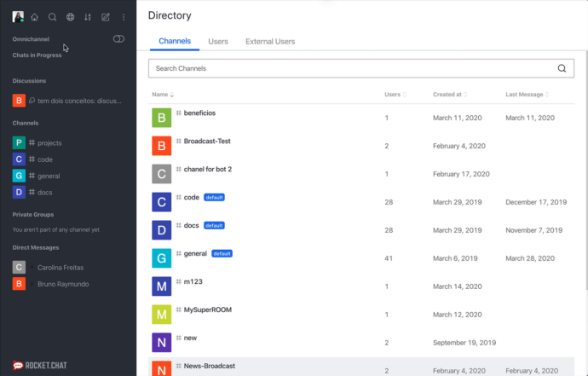Click November 7, 2019 last message date
Image resolution: width=588 pixels, height=376 pixels.
pyautogui.click(x=534, y=230)
